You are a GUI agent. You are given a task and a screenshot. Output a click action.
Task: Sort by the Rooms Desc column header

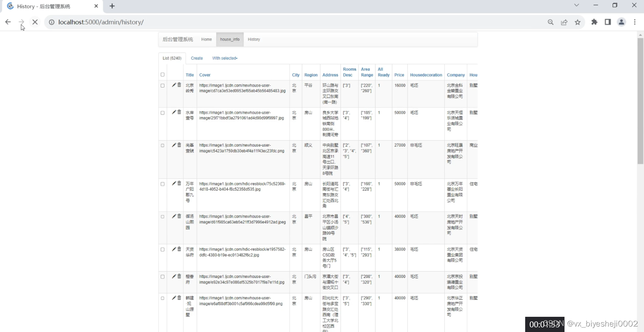(x=349, y=72)
